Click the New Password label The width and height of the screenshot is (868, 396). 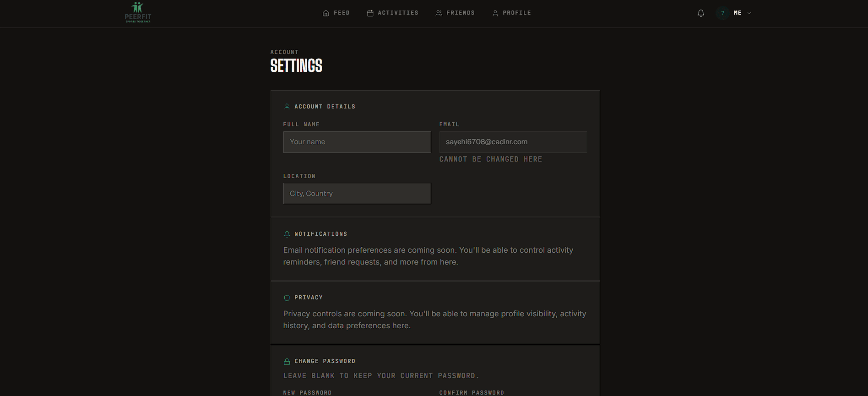pyautogui.click(x=308, y=393)
